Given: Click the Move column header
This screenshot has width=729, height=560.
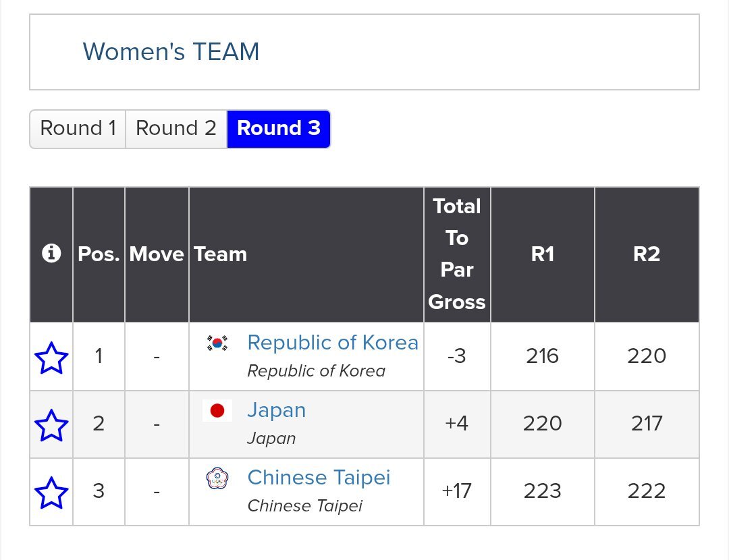Looking at the screenshot, I should [x=157, y=254].
